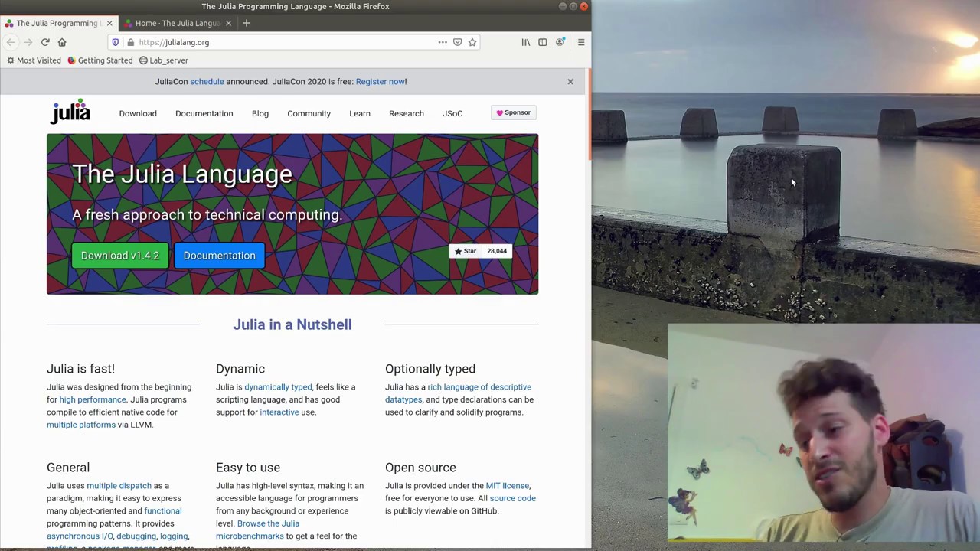The image size is (980, 551).
Task: Click the page vertical scrollbar thumb
Action: click(590, 115)
